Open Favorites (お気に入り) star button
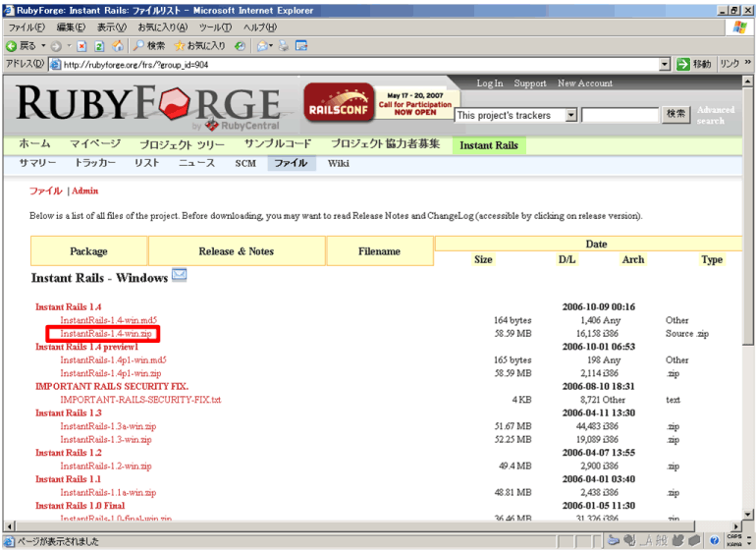The height and width of the screenshot is (550, 756). click(199, 46)
